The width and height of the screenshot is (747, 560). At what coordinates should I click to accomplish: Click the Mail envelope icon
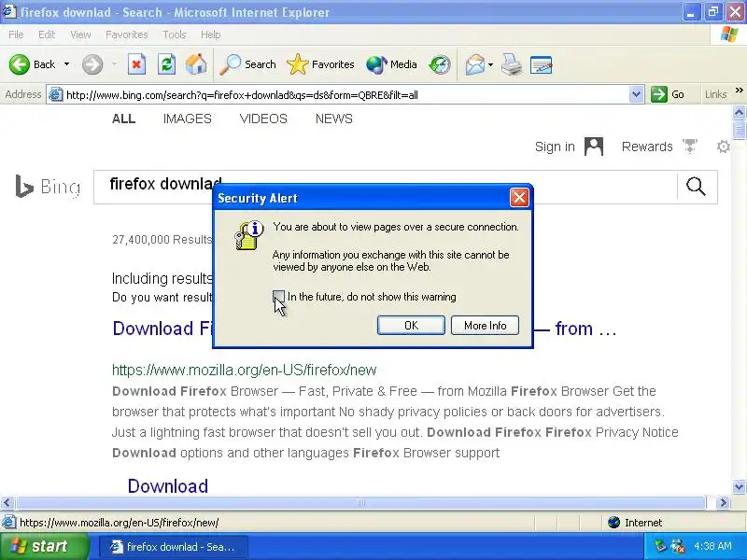(475, 64)
